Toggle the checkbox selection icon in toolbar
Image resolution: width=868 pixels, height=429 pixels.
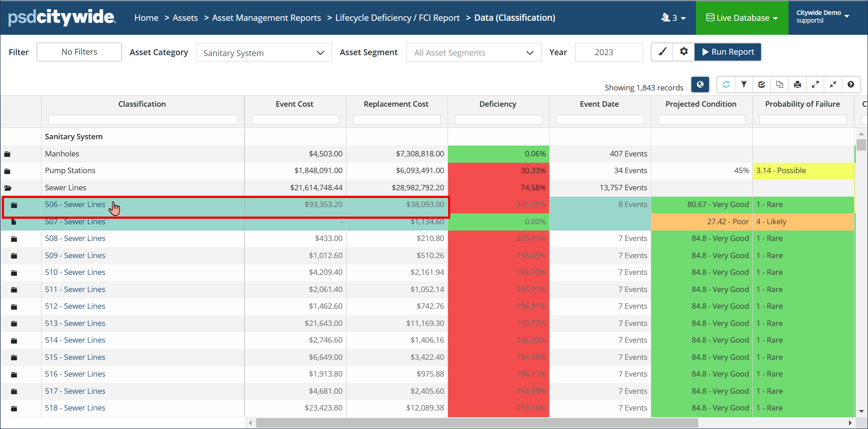tap(762, 85)
